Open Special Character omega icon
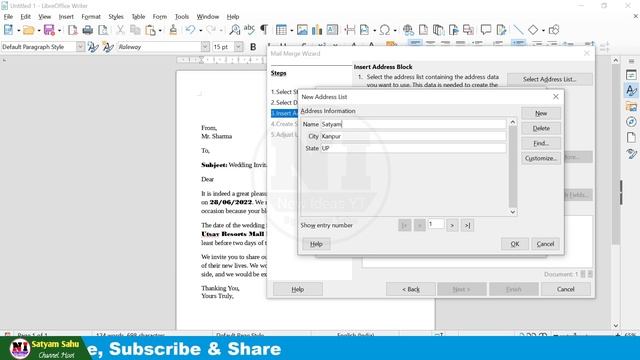The image size is (640, 360). pyautogui.click(x=384, y=30)
